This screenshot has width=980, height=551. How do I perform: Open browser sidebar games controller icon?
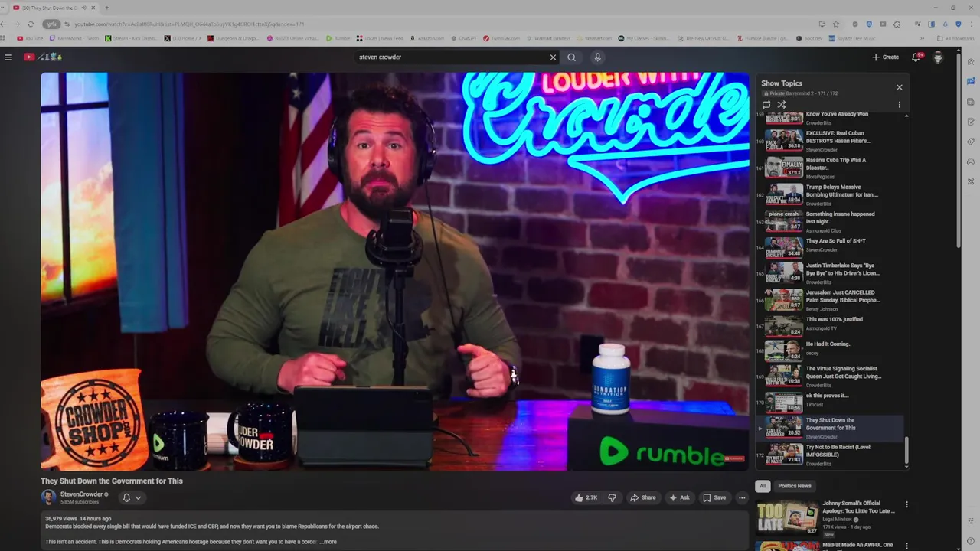pos(971,161)
